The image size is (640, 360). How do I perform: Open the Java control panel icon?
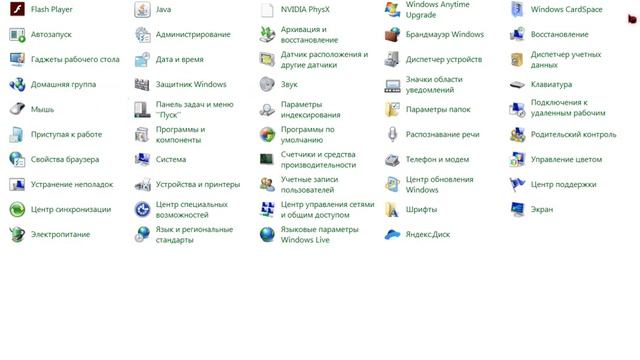pos(142,9)
